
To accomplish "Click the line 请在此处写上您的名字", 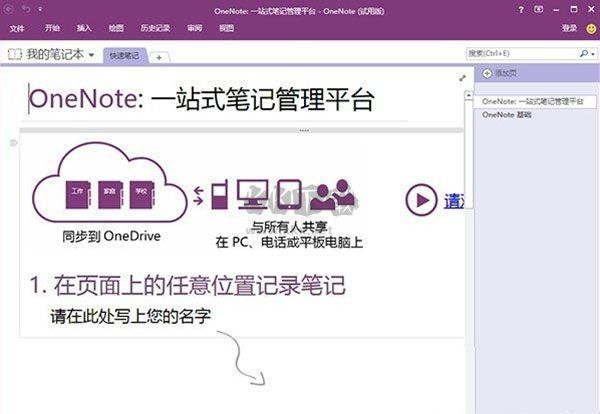I will pos(130,316).
